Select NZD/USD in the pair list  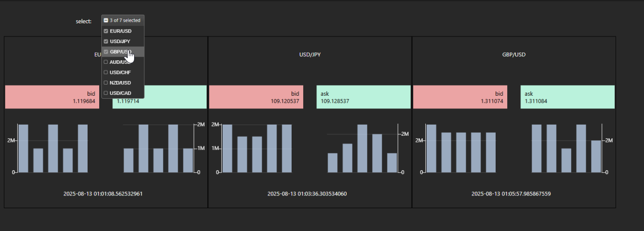click(x=106, y=83)
